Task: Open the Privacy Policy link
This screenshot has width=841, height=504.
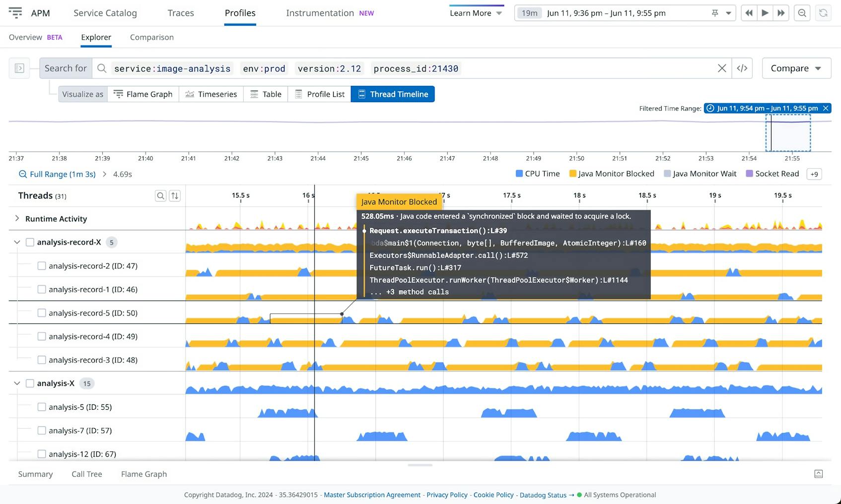Action: click(446, 495)
